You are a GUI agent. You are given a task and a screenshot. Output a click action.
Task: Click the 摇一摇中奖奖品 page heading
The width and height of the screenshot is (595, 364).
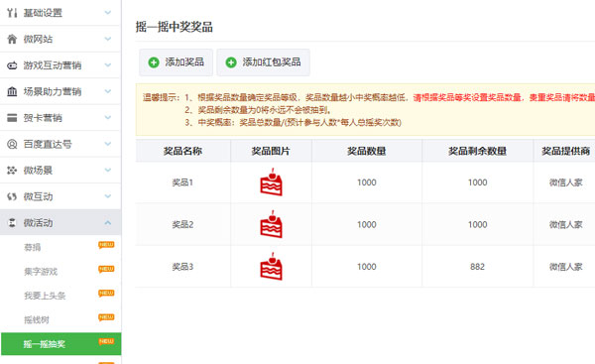175,27
